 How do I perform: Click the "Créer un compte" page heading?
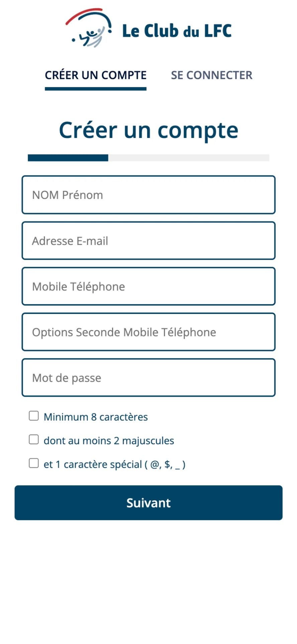(x=148, y=130)
